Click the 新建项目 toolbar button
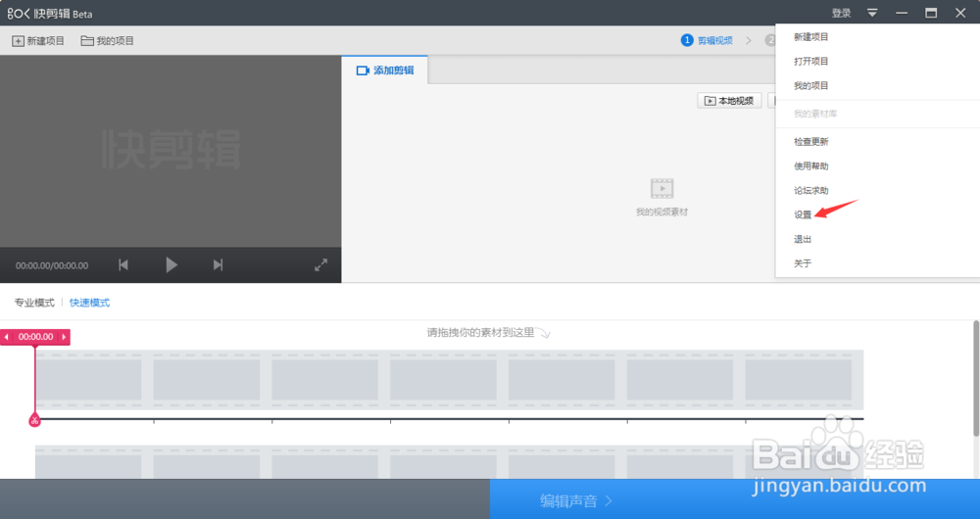This screenshot has width=980, height=519. pyautogui.click(x=38, y=40)
